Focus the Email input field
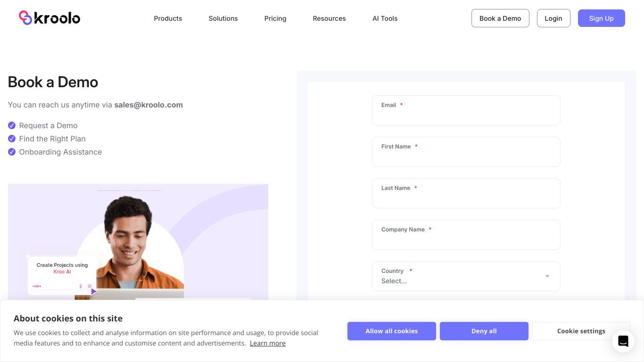Screen dimensions: 644x362 click(466, 110)
